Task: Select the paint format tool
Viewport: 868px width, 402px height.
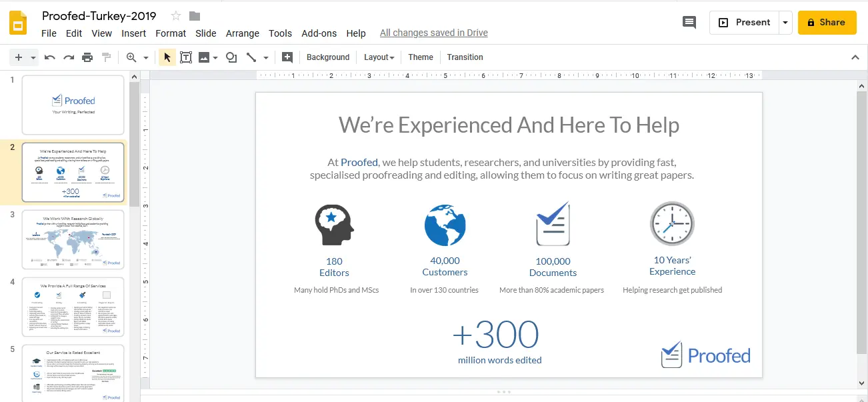Action: pos(106,57)
